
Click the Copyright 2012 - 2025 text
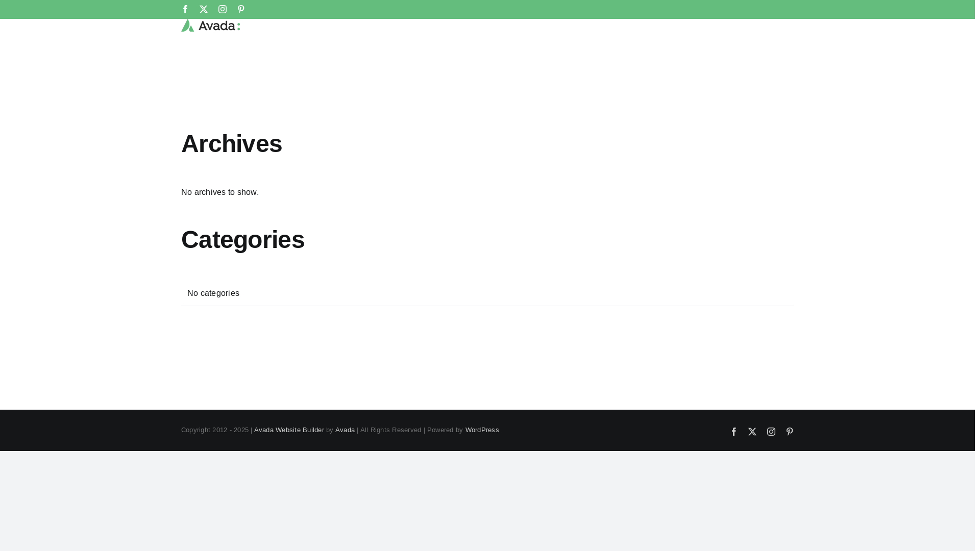point(215,430)
